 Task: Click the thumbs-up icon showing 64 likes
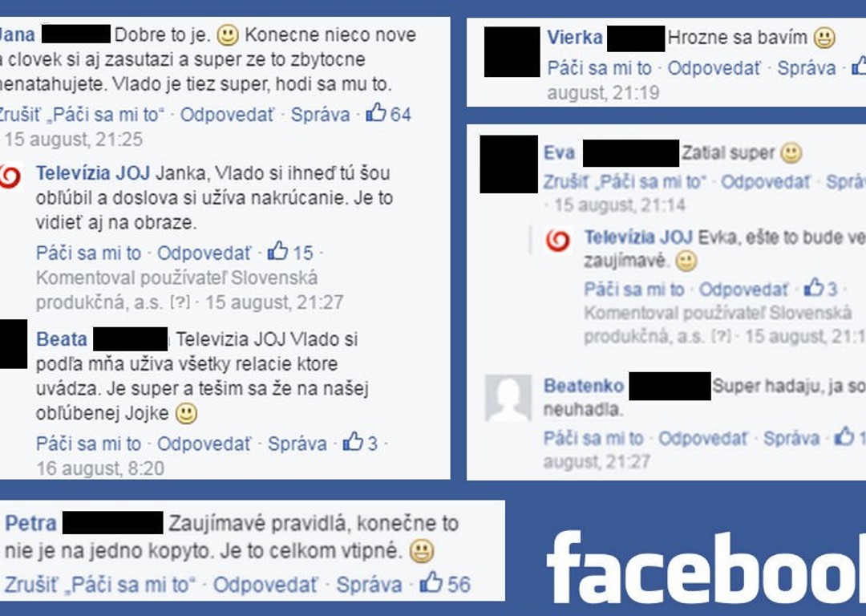(x=376, y=112)
